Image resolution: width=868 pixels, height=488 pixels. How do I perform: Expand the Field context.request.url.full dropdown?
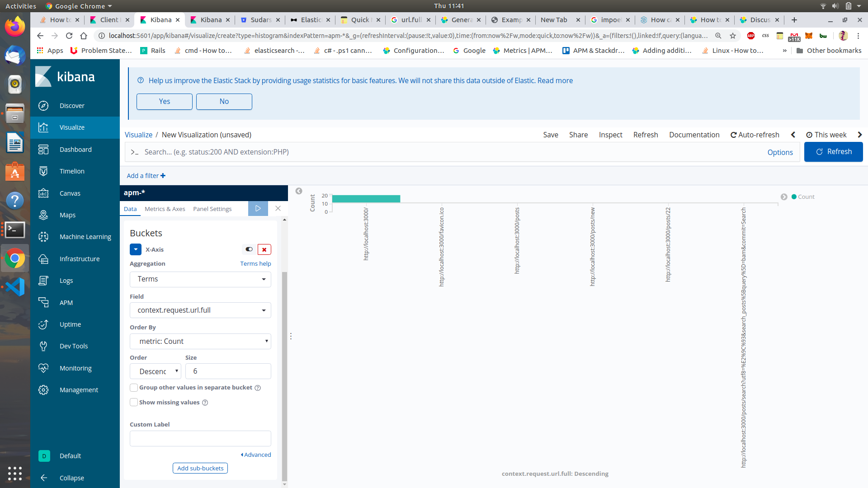[x=200, y=310]
